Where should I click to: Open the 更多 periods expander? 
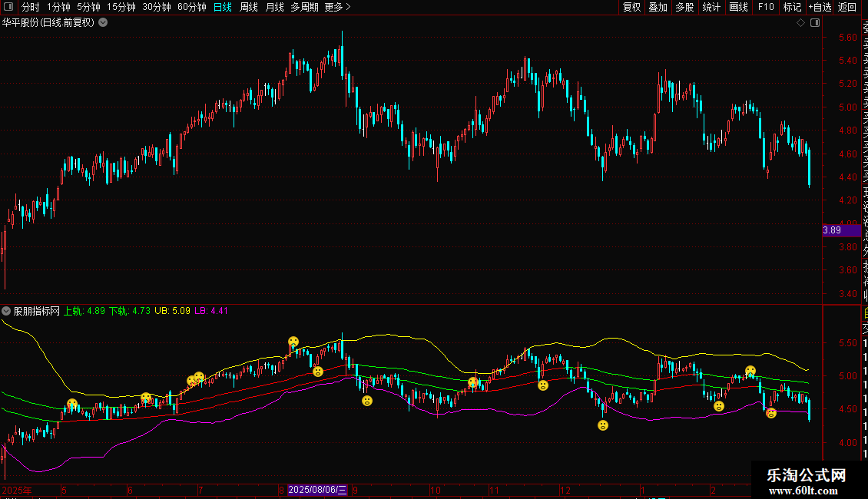[337, 7]
